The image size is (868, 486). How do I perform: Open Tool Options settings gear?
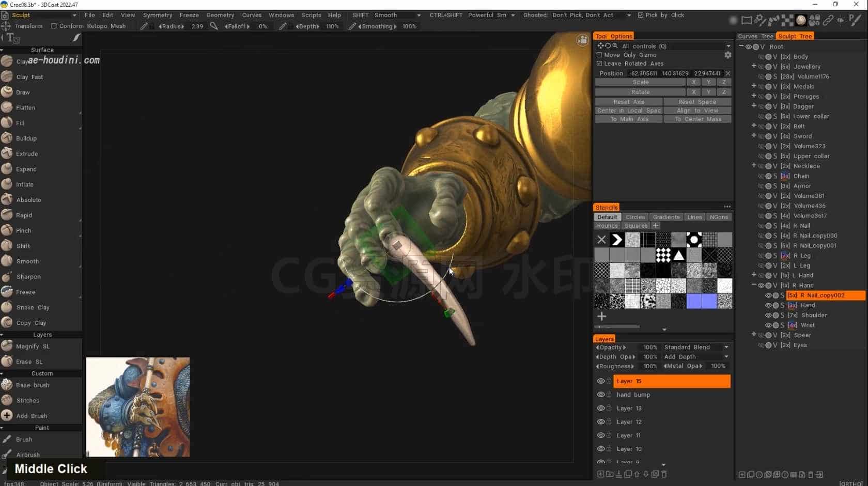727,55
